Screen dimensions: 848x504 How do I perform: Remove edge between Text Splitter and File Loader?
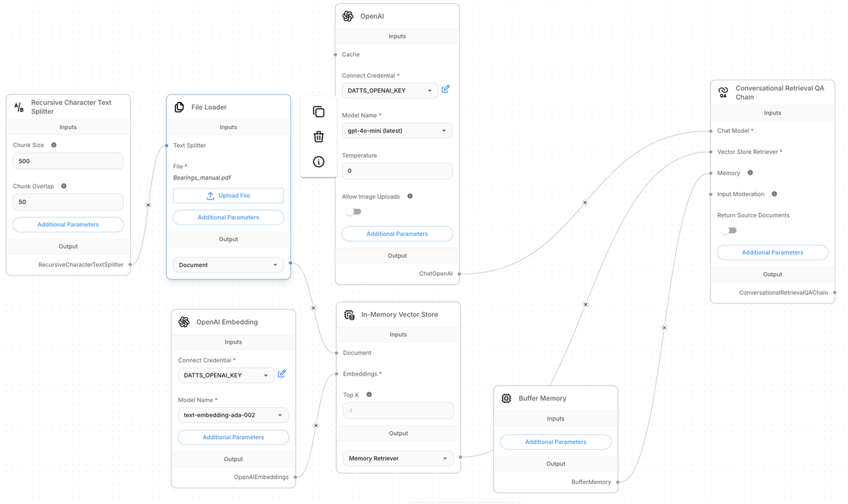coord(148,205)
